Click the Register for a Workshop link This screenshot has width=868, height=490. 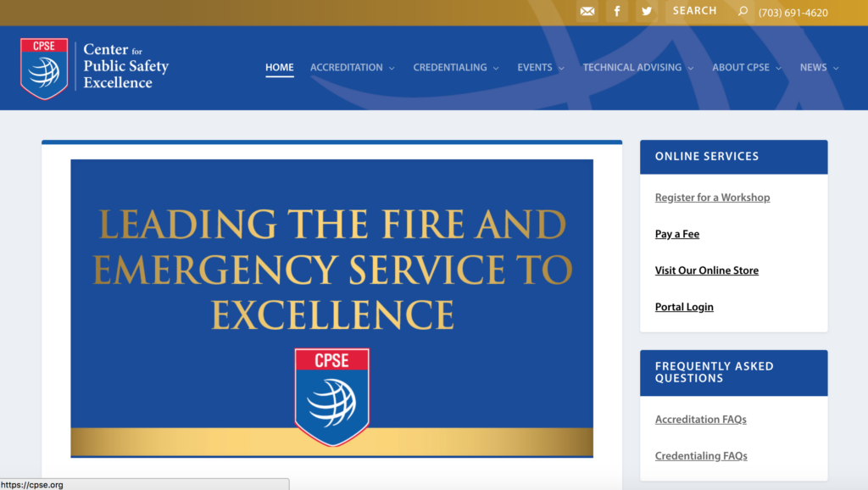tap(712, 197)
